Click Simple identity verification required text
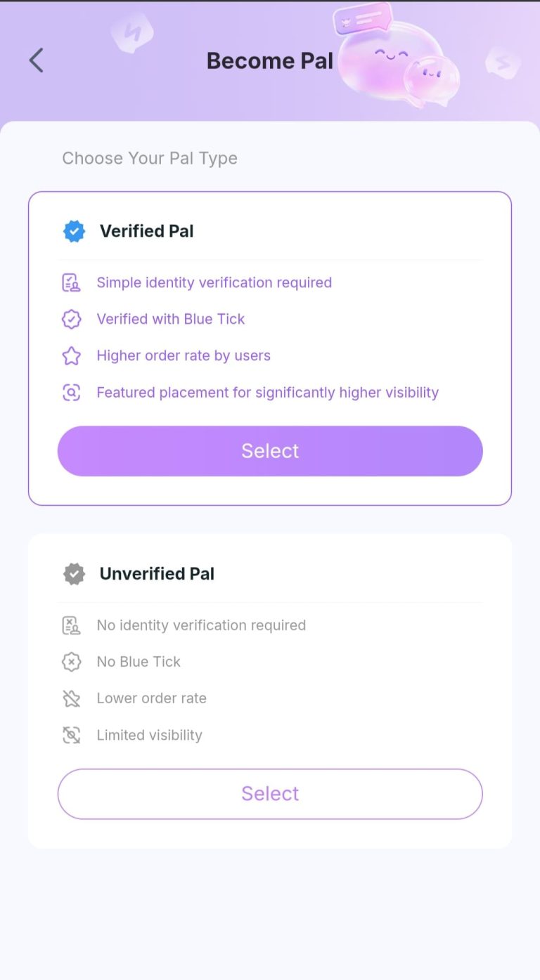The image size is (540, 980). (214, 283)
